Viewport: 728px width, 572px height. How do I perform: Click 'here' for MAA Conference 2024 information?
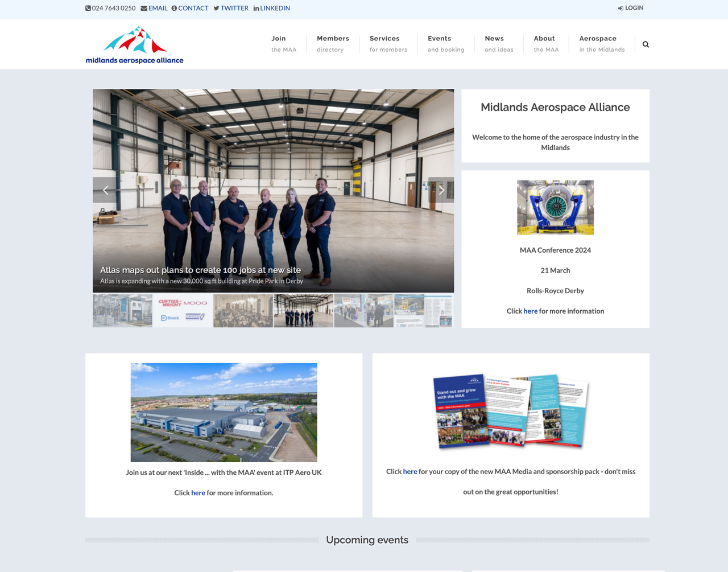[531, 311]
